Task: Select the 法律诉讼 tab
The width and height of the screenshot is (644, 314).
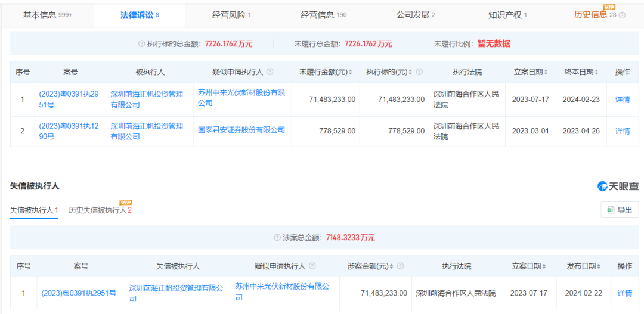Action: coord(139,15)
